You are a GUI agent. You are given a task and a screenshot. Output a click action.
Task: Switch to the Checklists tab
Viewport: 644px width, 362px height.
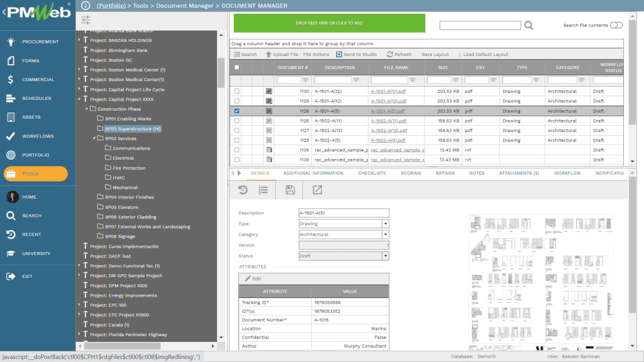click(372, 173)
